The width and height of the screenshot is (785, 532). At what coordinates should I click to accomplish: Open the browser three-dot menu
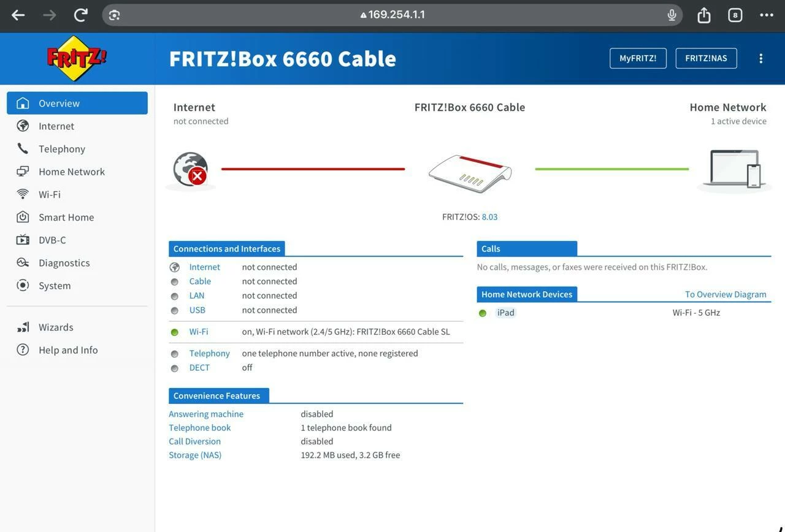[767, 15]
